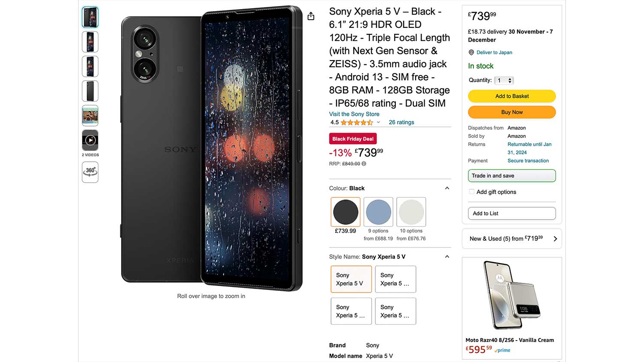644x362 pixels.
Task: Collapse the Style Name section chevron
Action: (447, 256)
